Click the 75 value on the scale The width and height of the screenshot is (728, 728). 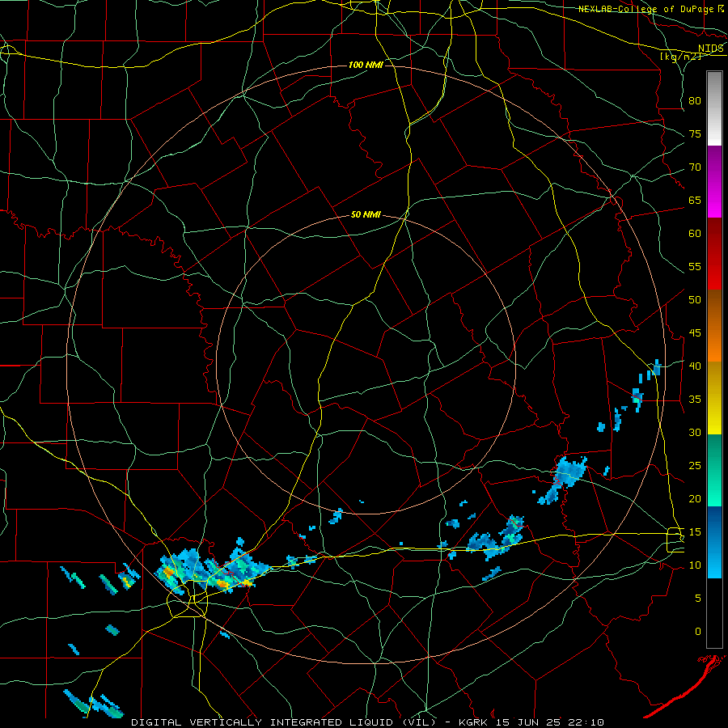tap(695, 133)
